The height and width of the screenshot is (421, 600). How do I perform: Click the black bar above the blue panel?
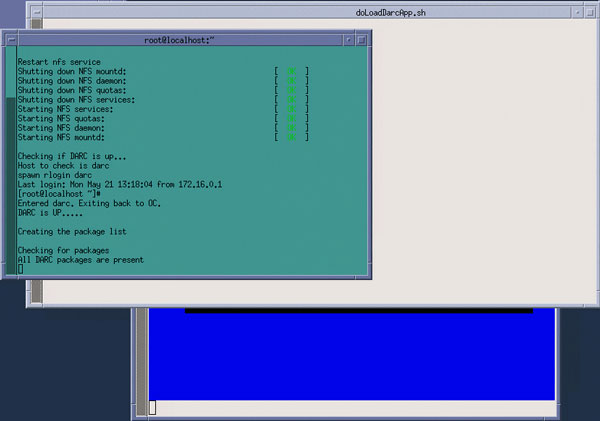click(358, 310)
